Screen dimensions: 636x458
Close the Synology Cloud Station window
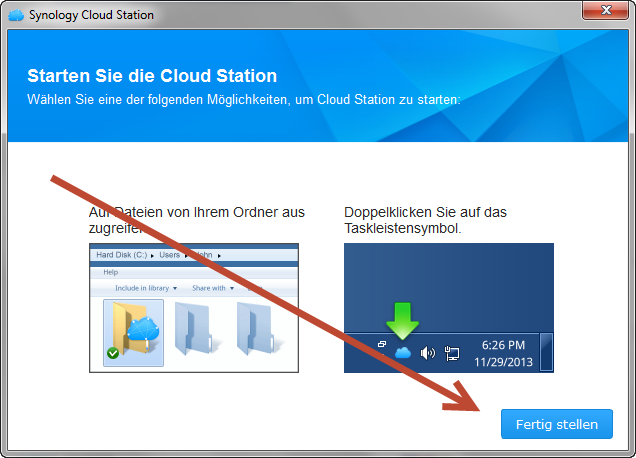(604, 12)
